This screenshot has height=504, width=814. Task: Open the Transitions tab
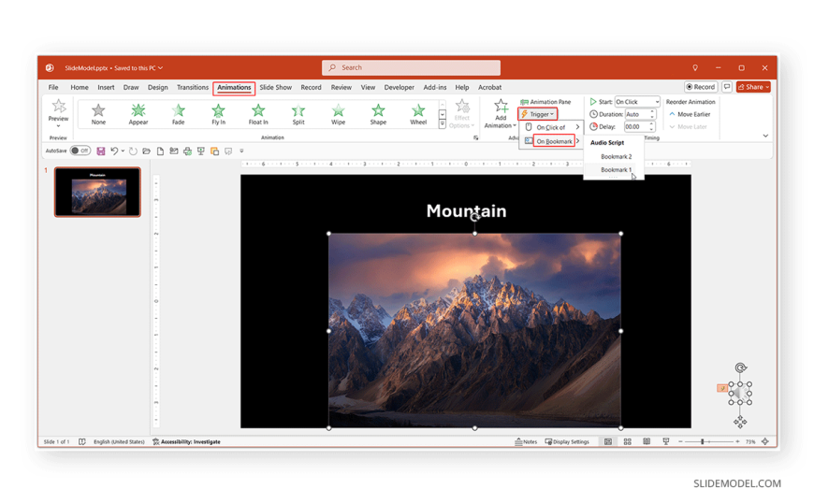click(193, 87)
